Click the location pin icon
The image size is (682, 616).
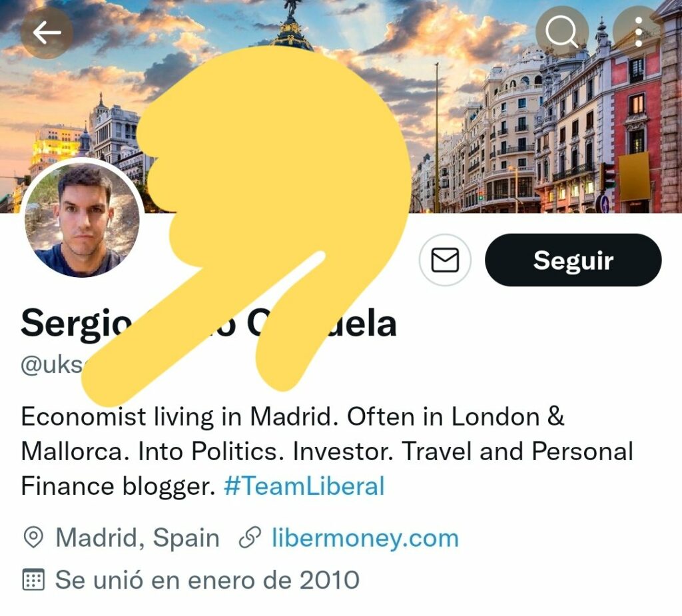tap(33, 537)
